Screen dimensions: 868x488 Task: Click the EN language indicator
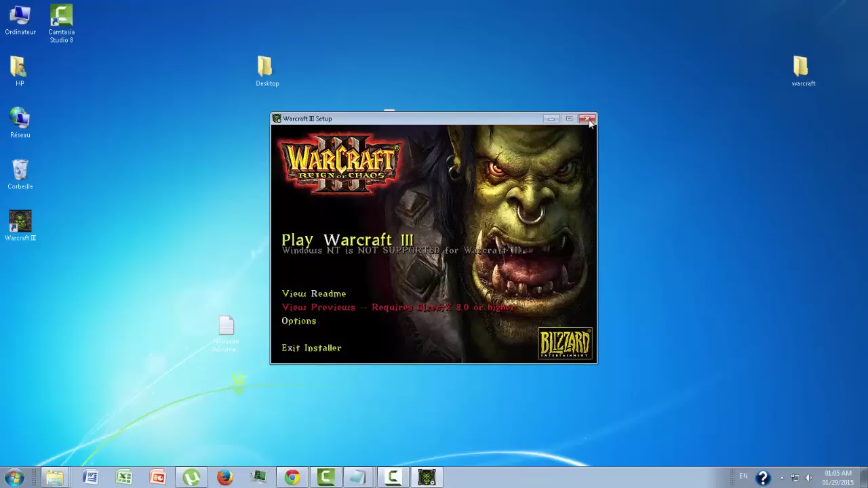(743, 476)
